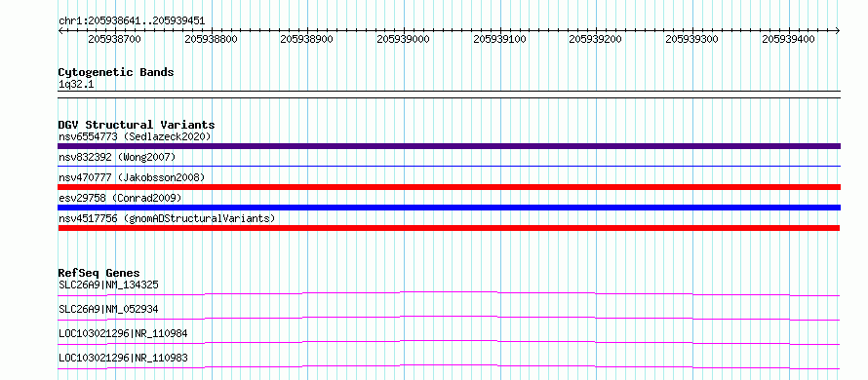
Task: Click the magenta SLC26A9|NM_134325 transcript line
Action: pos(449,293)
